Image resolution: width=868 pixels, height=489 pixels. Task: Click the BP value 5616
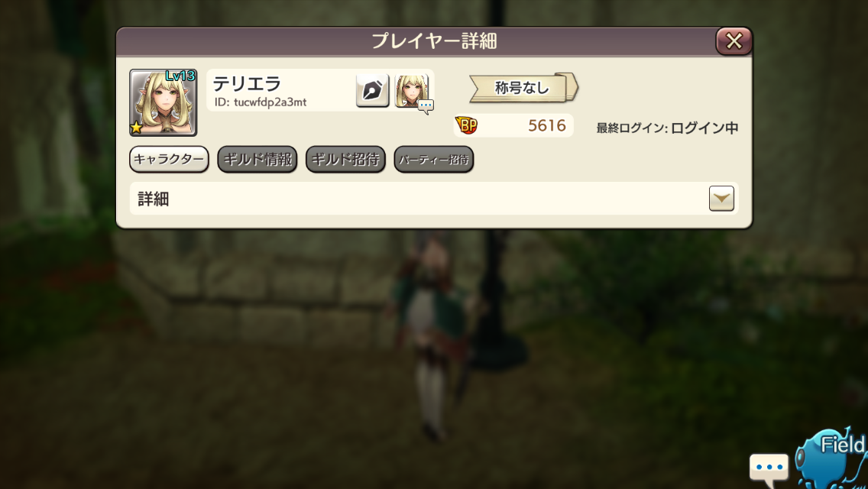547,126
